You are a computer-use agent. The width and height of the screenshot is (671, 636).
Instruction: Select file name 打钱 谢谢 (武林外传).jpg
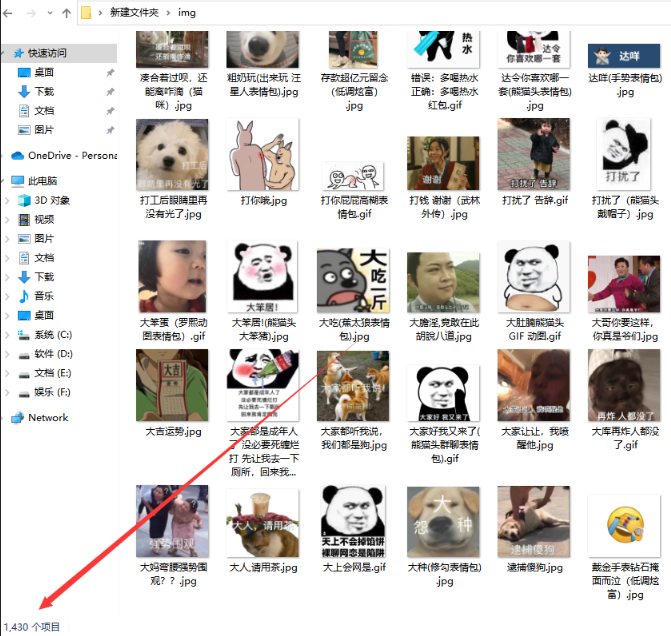pos(445,207)
